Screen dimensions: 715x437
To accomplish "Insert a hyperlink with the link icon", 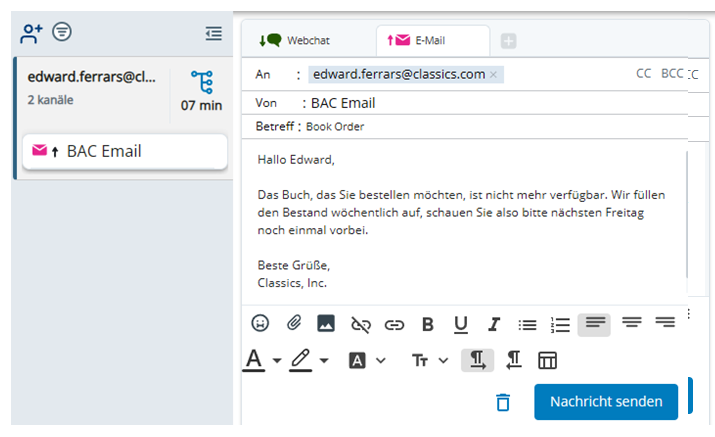I will pyautogui.click(x=394, y=325).
